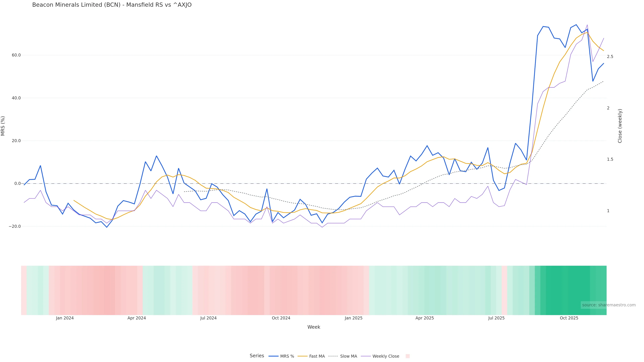Click the pink legend swatch after Weekly Close
The width and height of the screenshot is (644, 362).
click(408, 356)
